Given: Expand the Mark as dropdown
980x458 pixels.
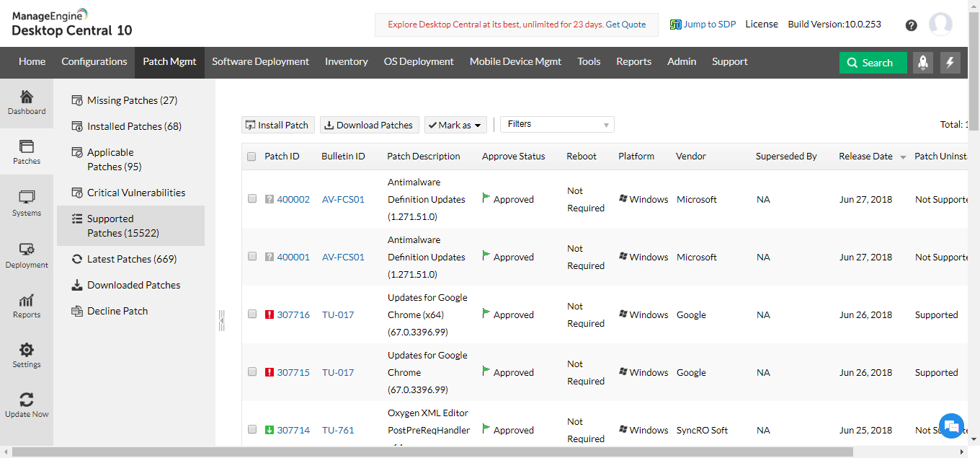Looking at the screenshot, I should point(455,125).
